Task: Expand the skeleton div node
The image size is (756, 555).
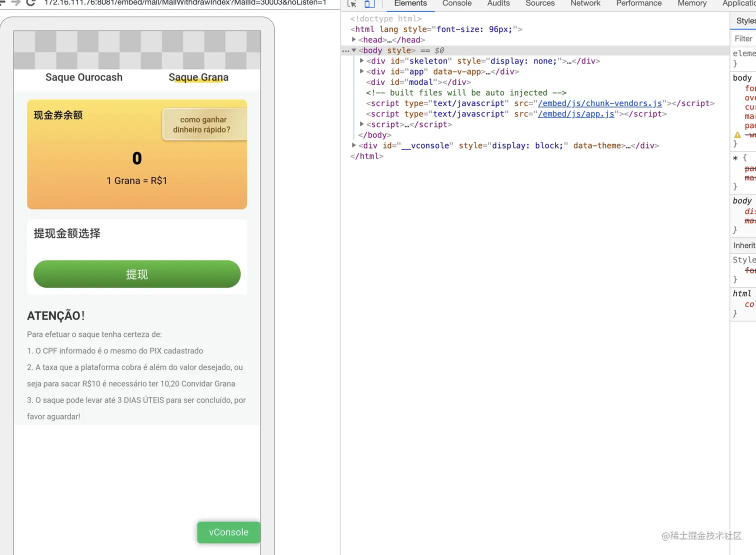Action: pyautogui.click(x=362, y=60)
